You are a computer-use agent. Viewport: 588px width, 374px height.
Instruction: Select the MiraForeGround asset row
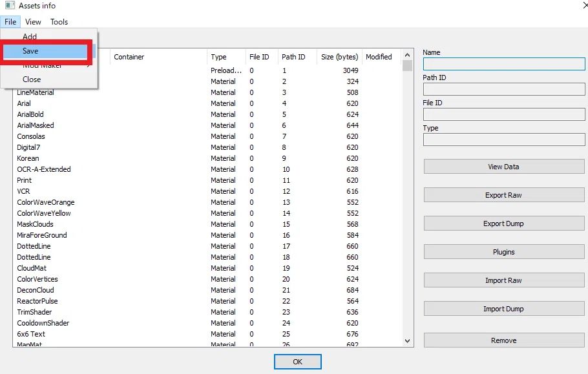click(x=207, y=235)
